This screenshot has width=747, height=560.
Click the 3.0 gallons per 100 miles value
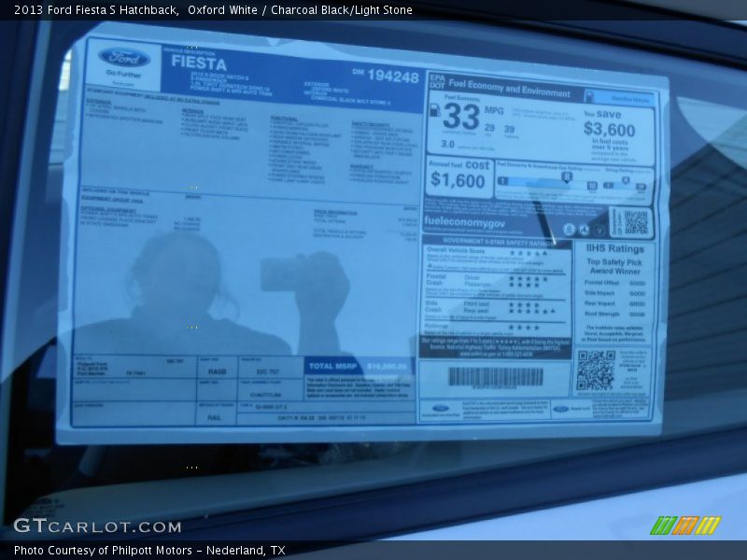point(447,144)
